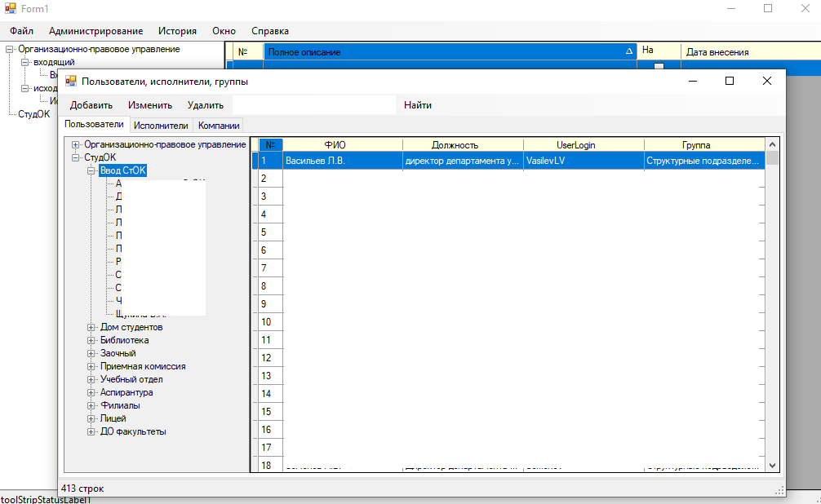The width and height of the screenshot is (821, 504).
Task: Expand the Лицей node
Action: click(x=91, y=418)
